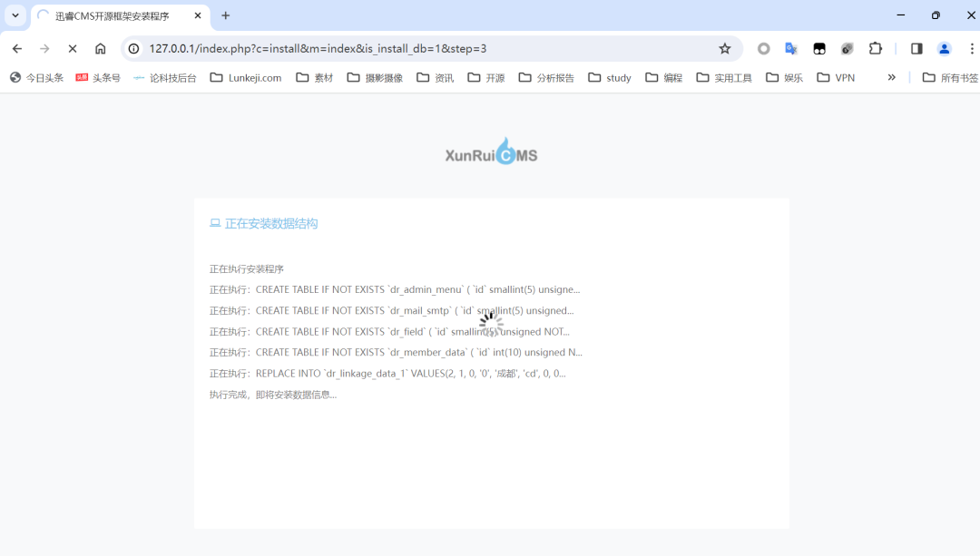Screen dimensions: 980x556
Task: Toggle the browser side panel
Action: tap(916, 49)
